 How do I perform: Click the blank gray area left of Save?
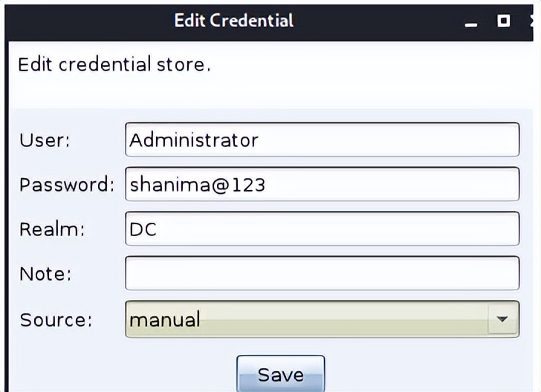119,371
